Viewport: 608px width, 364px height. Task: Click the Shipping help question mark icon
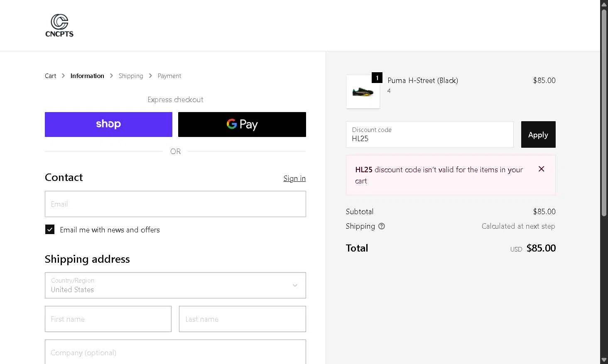pyautogui.click(x=382, y=226)
